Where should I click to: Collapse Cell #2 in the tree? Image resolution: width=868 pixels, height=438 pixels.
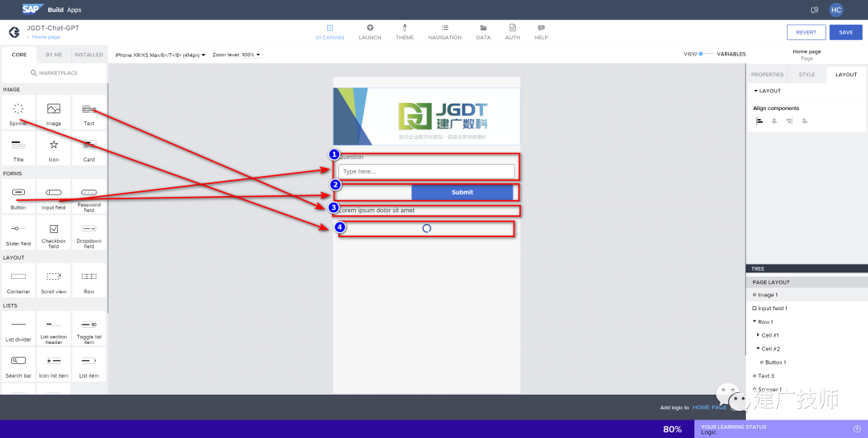[x=759, y=349]
